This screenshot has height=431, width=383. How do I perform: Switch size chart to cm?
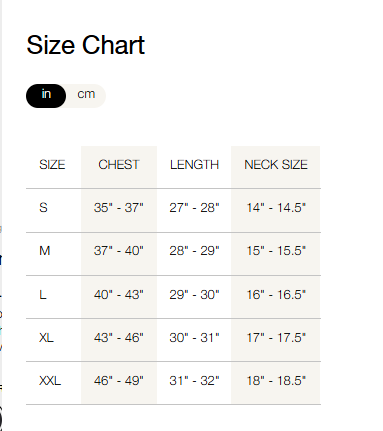(86, 95)
